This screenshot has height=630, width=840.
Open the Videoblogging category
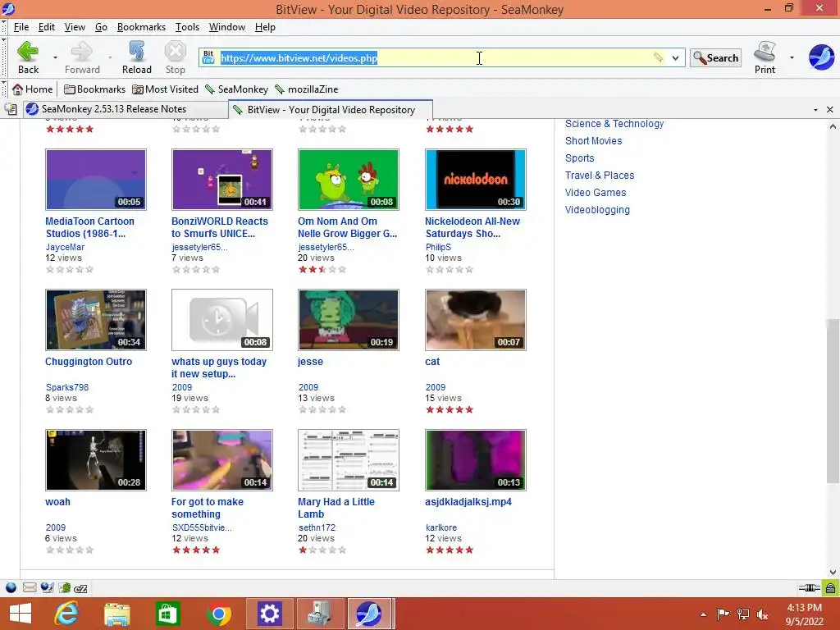coord(597,210)
